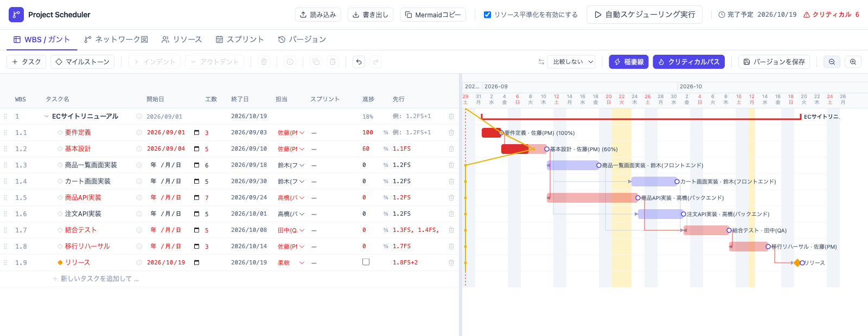Click the 注文API実装 task name
868x336 pixels.
tap(83, 214)
